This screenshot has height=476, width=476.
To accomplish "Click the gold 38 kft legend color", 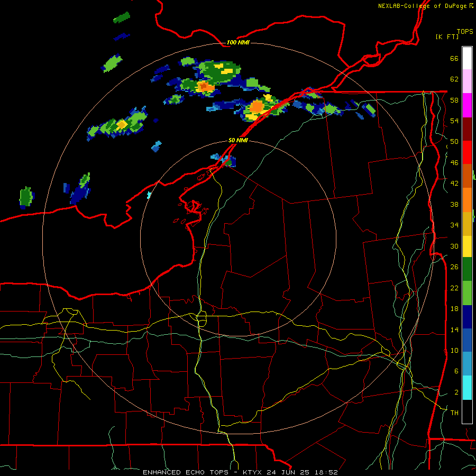I will [467, 224].
